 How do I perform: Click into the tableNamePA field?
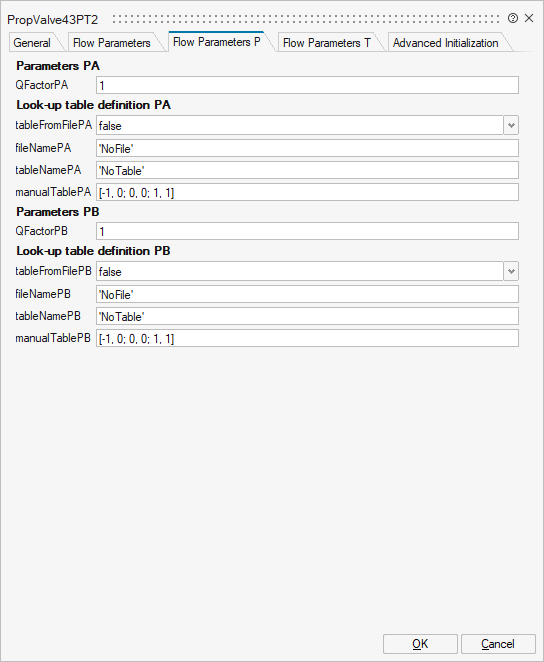point(307,171)
